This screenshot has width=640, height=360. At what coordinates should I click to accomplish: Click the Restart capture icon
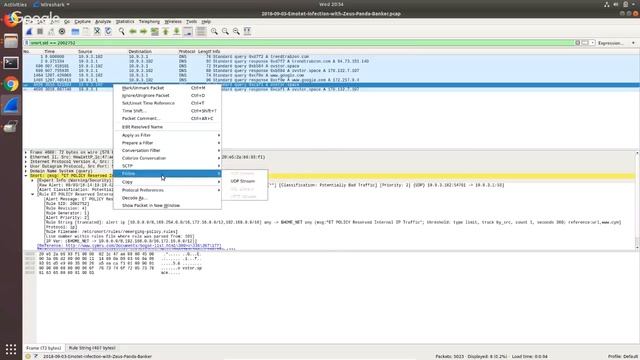click(x=51, y=31)
